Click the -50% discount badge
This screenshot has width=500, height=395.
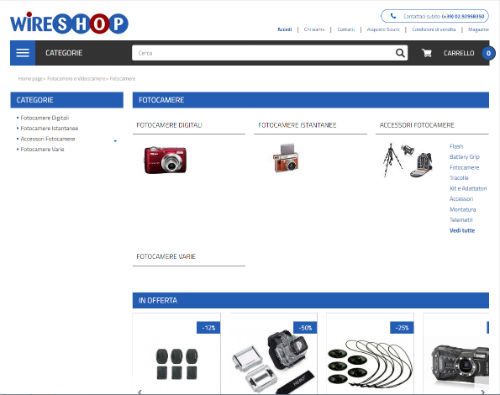[305, 328]
